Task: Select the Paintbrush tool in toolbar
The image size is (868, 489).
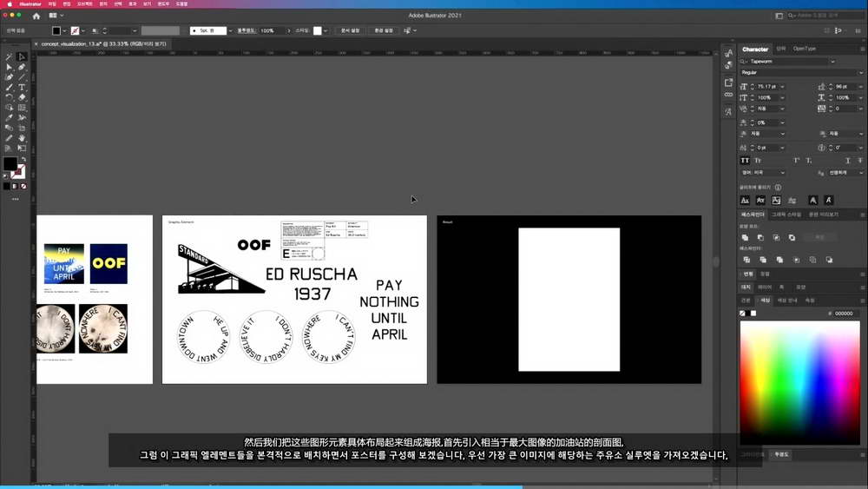Action: [9, 88]
